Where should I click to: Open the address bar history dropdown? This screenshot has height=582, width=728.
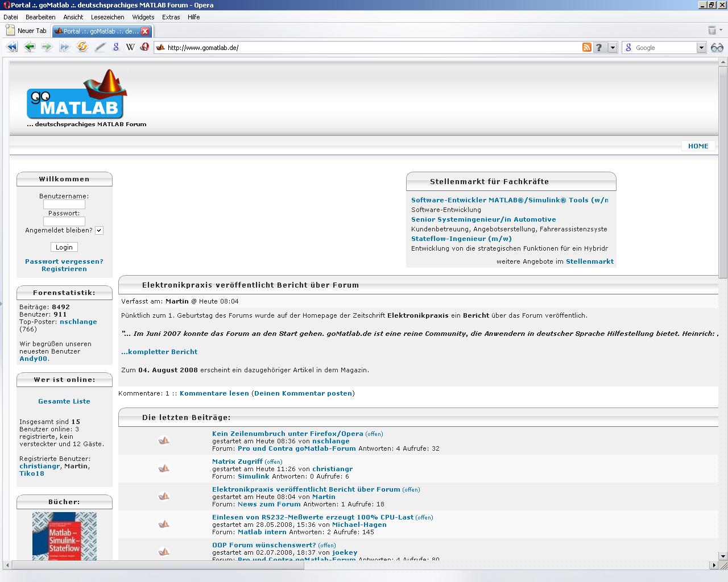click(x=613, y=48)
